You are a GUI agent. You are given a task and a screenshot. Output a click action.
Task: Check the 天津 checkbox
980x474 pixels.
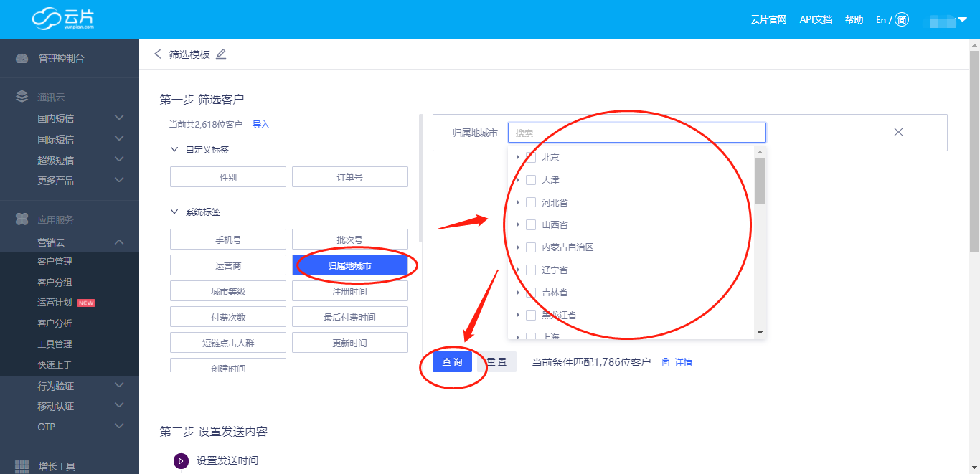pyautogui.click(x=531, y=179)
